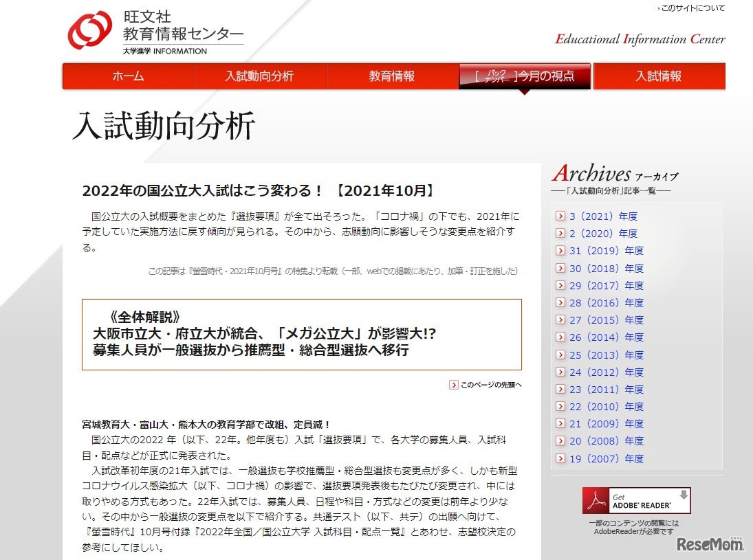Click the red arrow icon beside 22 (2010) 年度

559,407
